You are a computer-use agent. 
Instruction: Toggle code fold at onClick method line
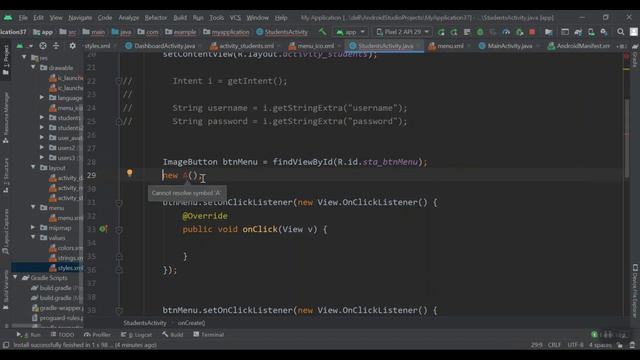pos(119,230)
